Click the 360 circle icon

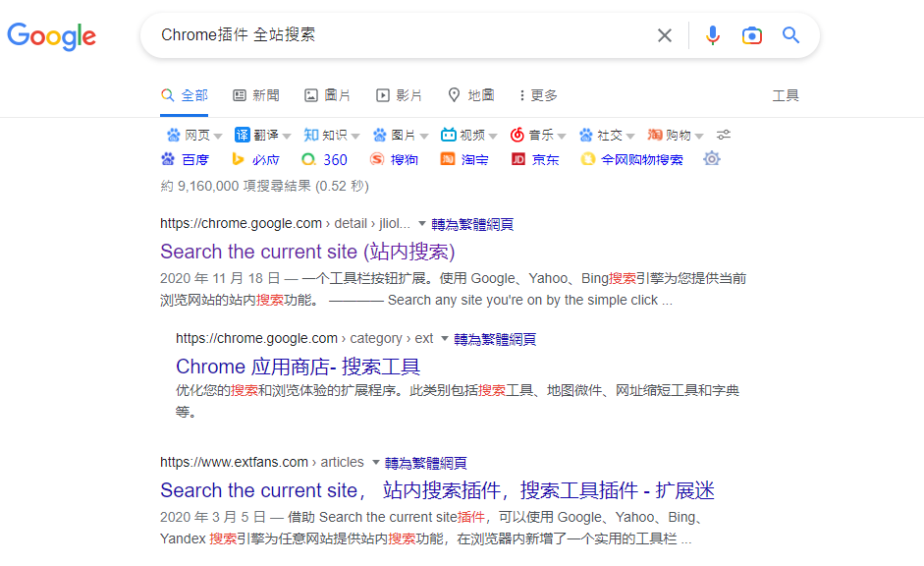click(308, 159)
